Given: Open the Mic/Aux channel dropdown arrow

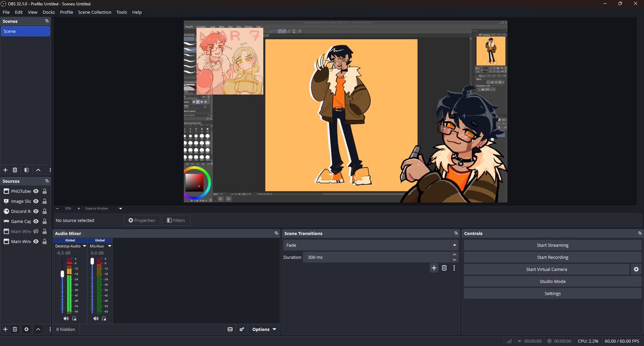Looking at the screenshot, I should click(x=109, y=246).
